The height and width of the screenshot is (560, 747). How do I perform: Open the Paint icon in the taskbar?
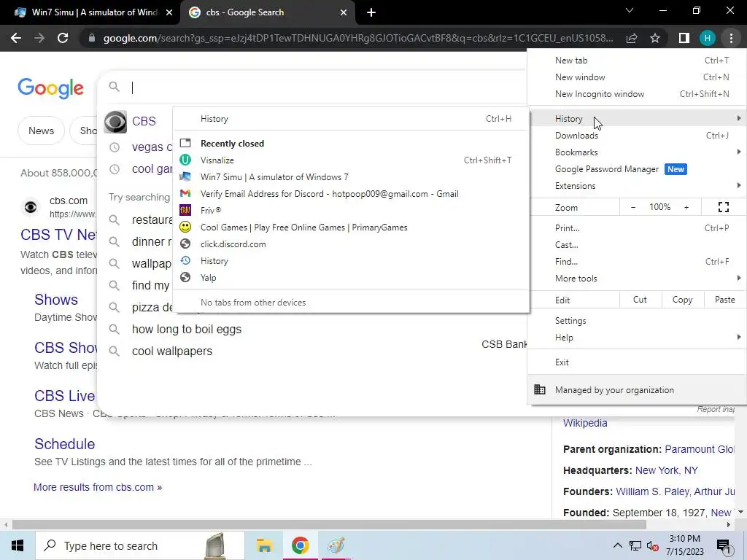coord(336,545)
